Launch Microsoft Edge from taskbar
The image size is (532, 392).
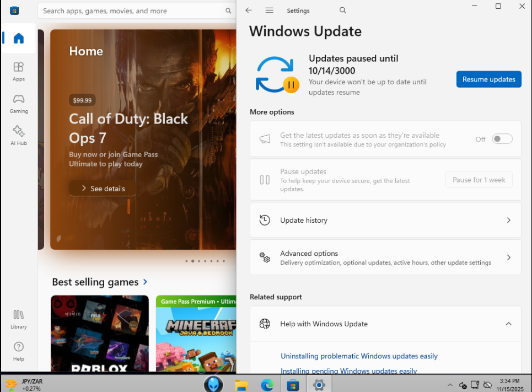267,385
